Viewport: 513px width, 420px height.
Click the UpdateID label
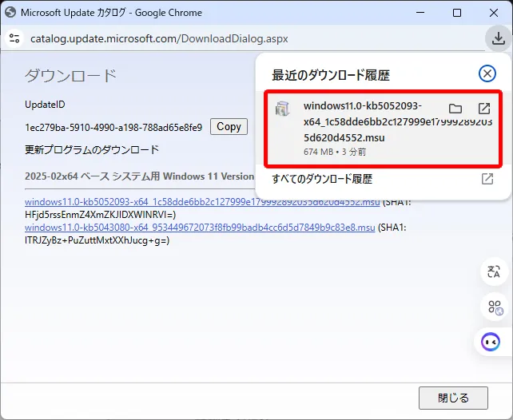[x=45, y=105]
